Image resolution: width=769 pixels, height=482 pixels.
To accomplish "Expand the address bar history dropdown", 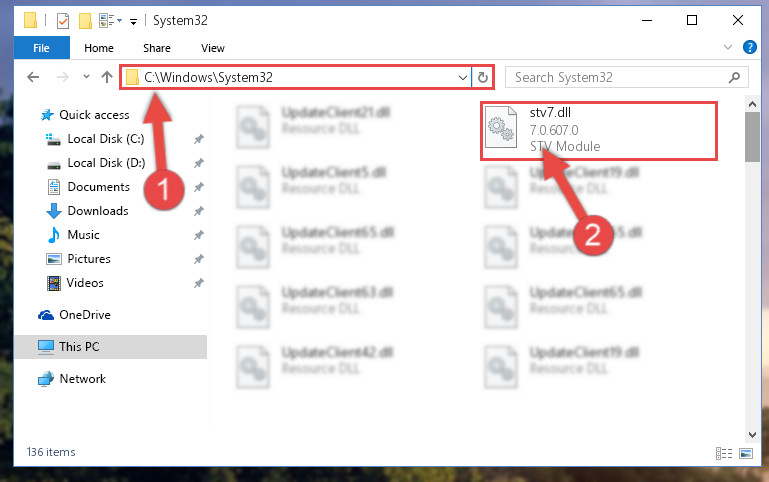I will tap(462, 77).
